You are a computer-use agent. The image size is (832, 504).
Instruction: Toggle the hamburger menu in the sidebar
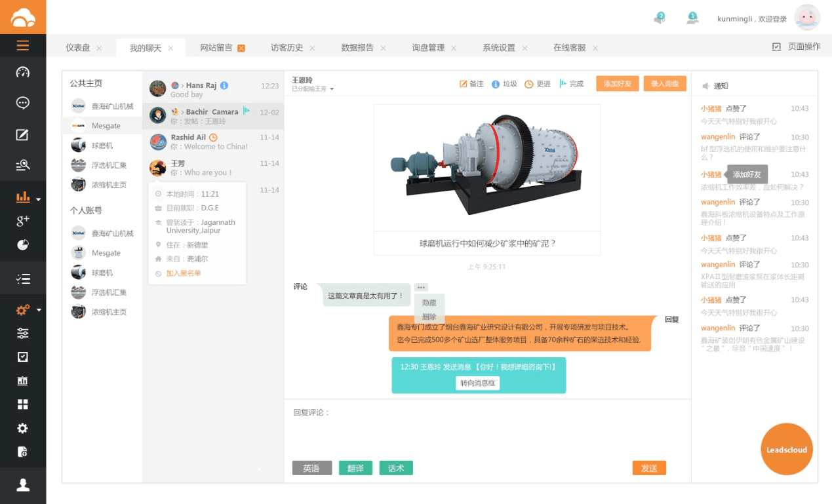tap(23, 45)
